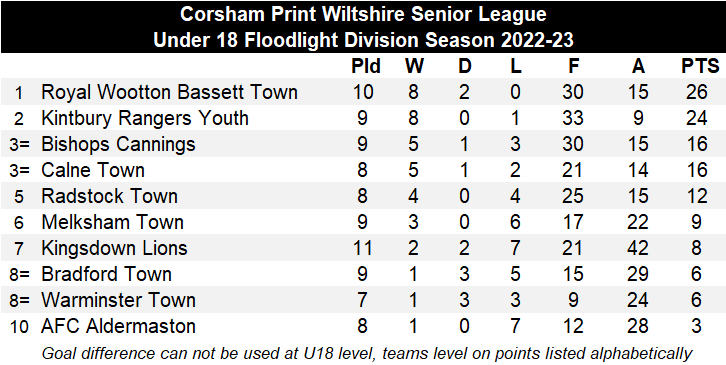Click the D column header
The image size is (726, 365).
click(x=464, y=66)
